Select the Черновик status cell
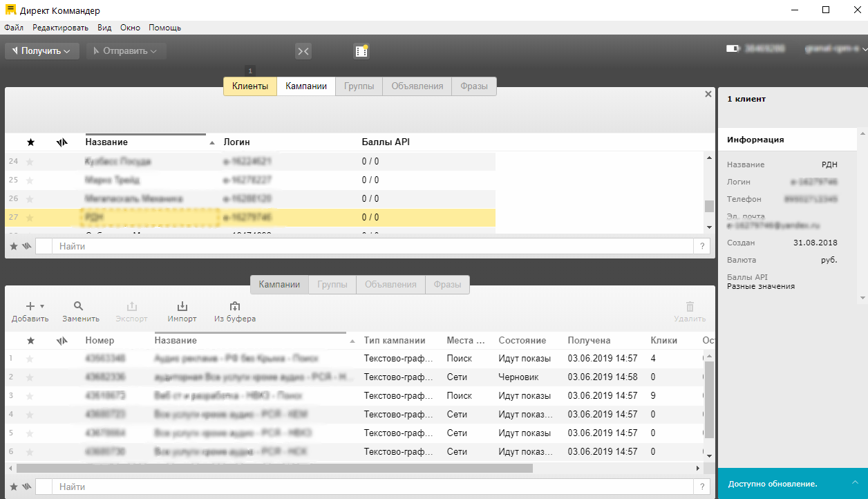The image size is (868, 499). [518, 377]
